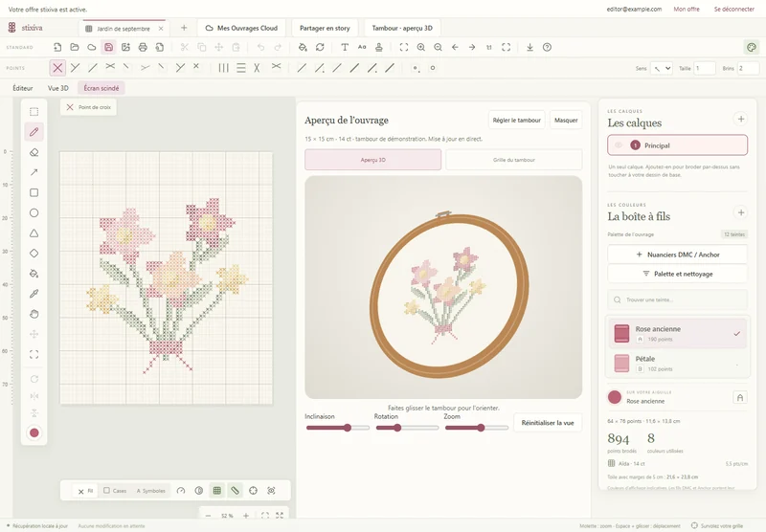The height and width of the screenshot is (532, 766).
Task: Toggle the Cases checkbox
Action: [x=115, y=491]
